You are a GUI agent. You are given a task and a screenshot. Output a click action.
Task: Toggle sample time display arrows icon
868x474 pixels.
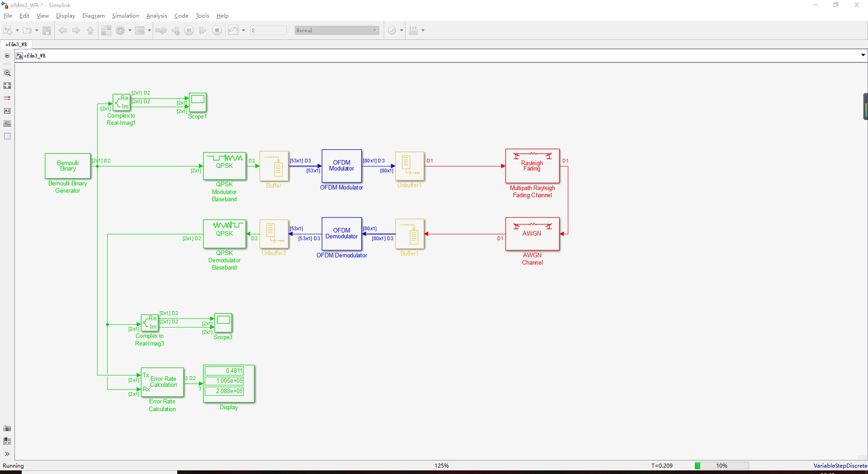(x=7, y=98)
